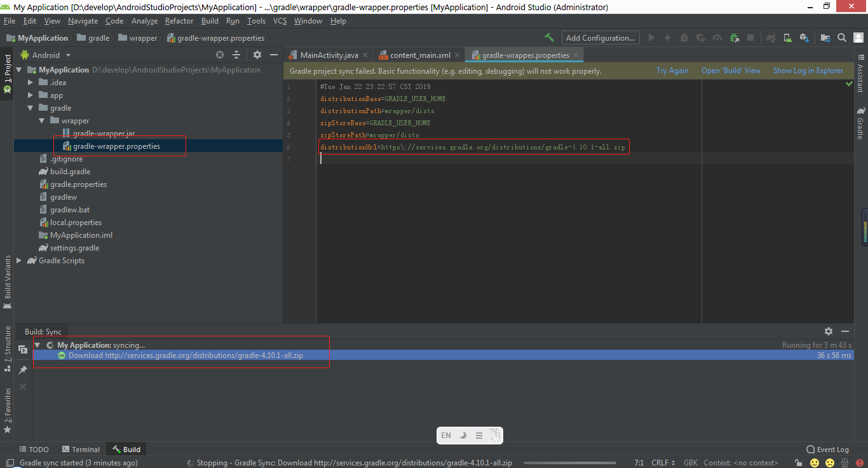Image resolution: width=868 pixels, height=468 pixels.
Task: Collapse all in Project panel
Action: click(236, 55)
